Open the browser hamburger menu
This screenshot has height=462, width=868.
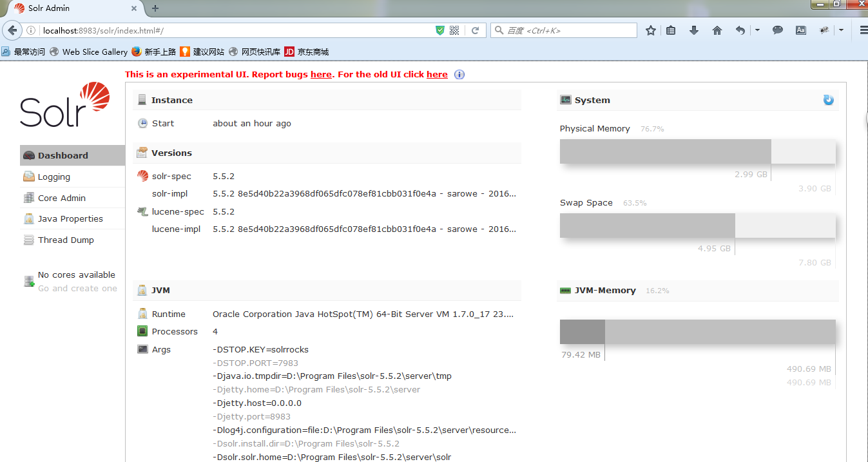coord(863,30)
